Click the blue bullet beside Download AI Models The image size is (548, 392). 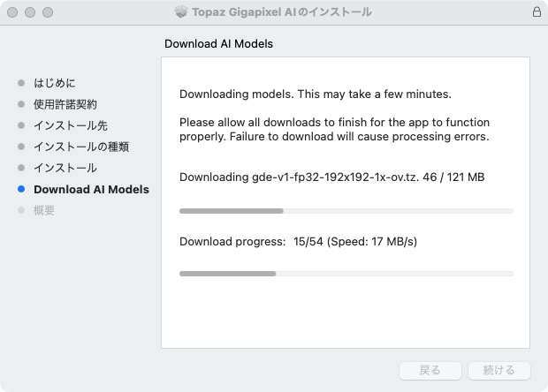[21, 189]
